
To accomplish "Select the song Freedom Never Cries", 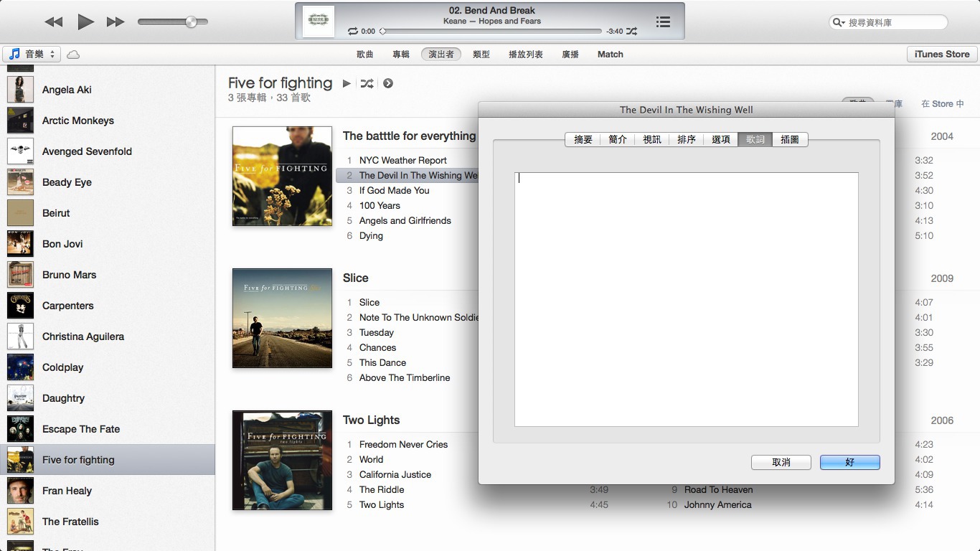I will point(403,445).
